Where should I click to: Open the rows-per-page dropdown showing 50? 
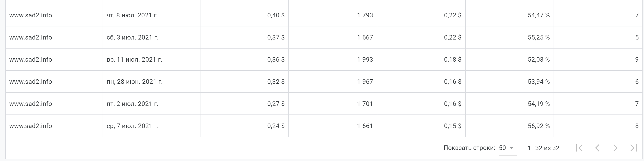[506, 148]
